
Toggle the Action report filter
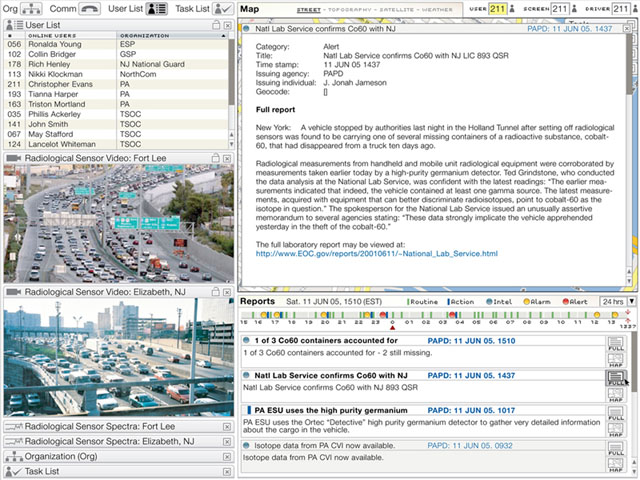click(x=461, y=302)
